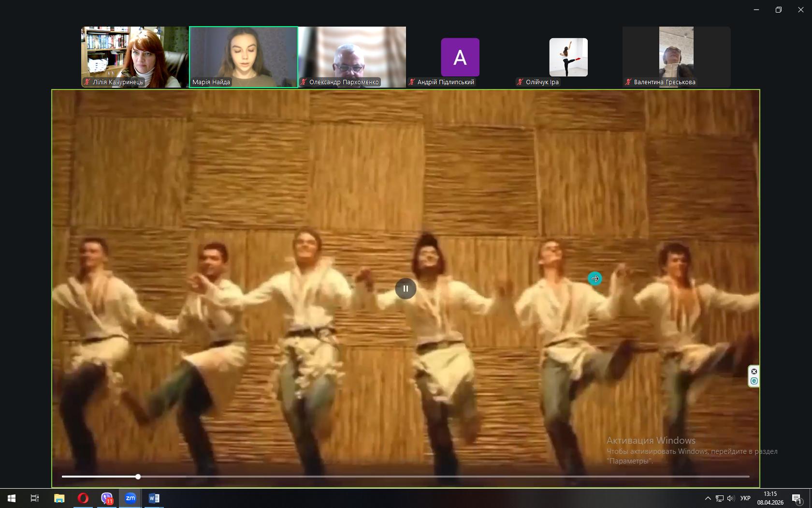Open File Explorer from taskbar

coord(59,498)
